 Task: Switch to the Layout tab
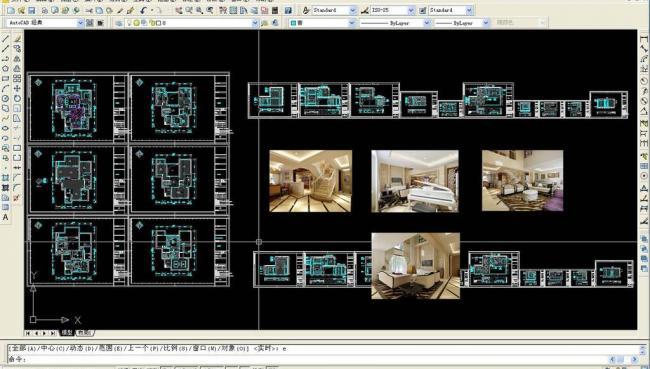pyautogui.click(x=85, y=333)
